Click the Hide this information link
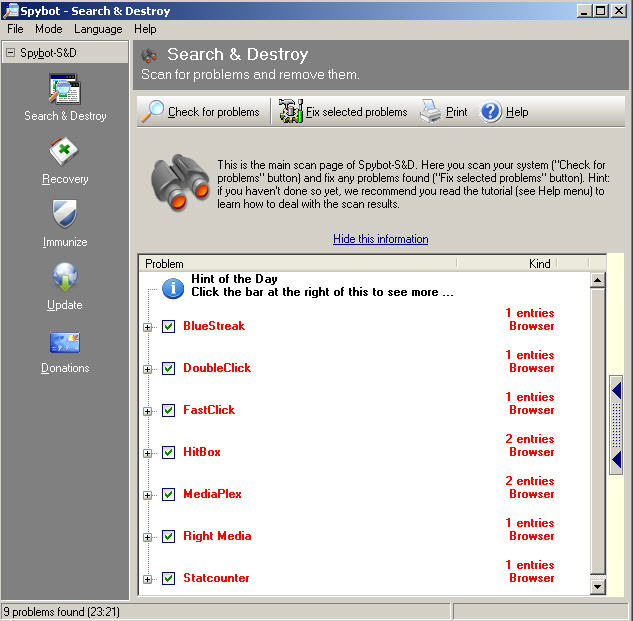The image size is (633, 621). pos(380,239)
